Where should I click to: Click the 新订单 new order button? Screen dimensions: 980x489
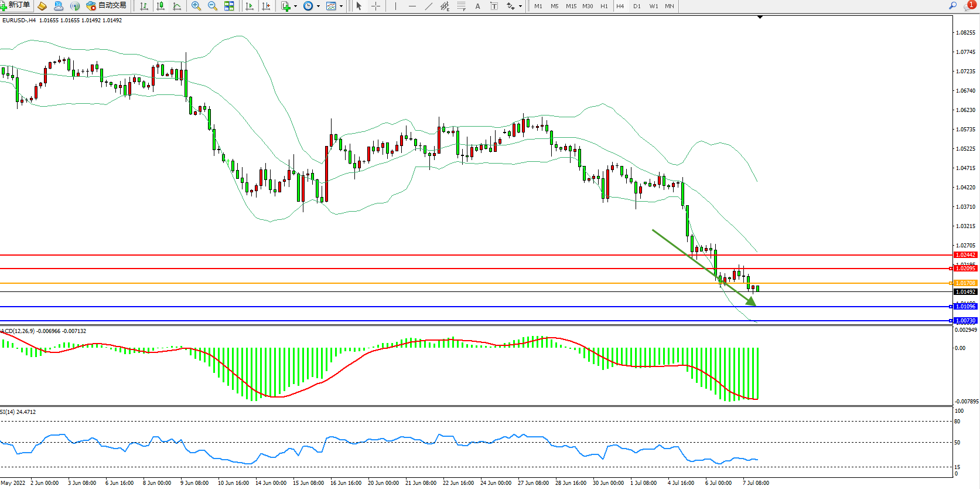coord(16,6)
